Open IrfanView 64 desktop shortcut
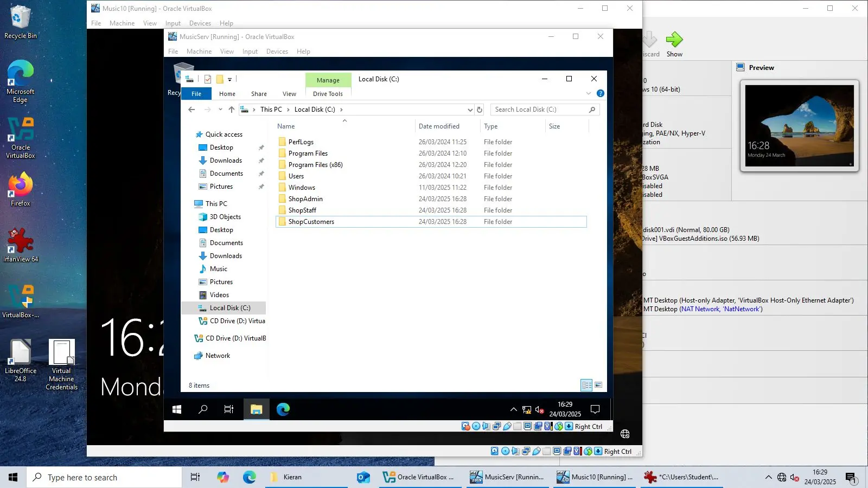Viewport: 868px width, 488px height. click(21, 245)
